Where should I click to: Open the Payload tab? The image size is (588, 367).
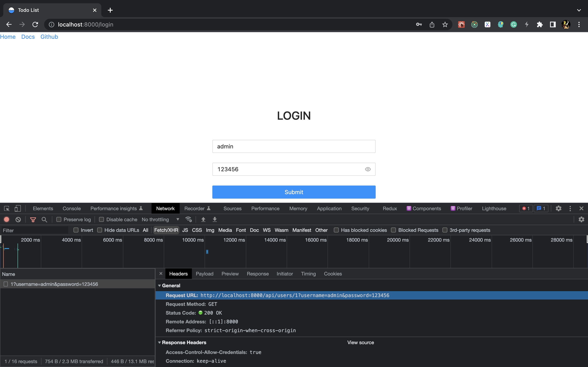[x=204, y=274]
